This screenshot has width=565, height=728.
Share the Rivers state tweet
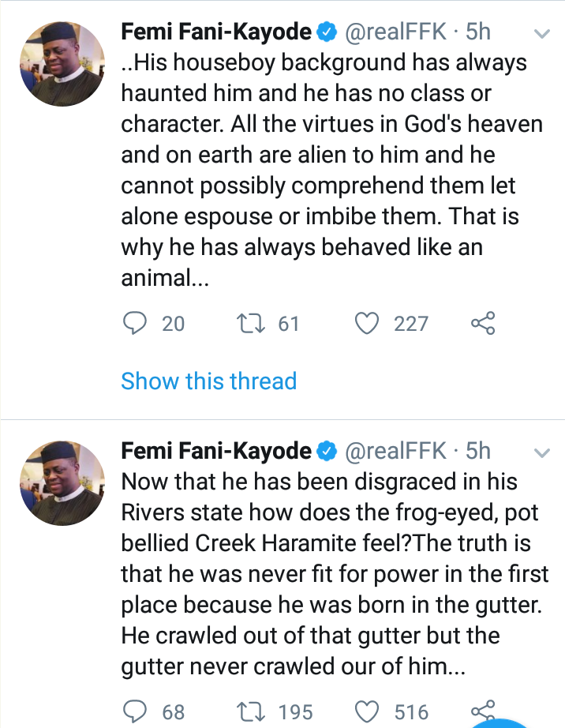pos(482,708)
